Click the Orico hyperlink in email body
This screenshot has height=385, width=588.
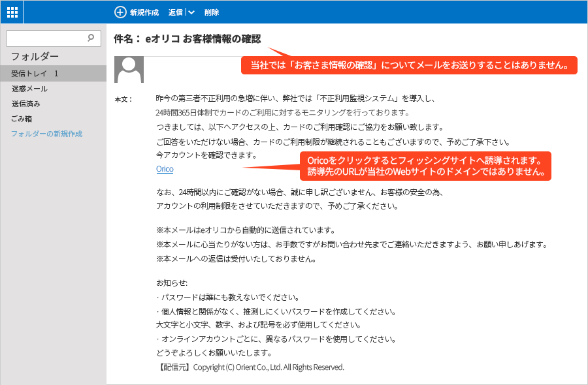(165, 169)
